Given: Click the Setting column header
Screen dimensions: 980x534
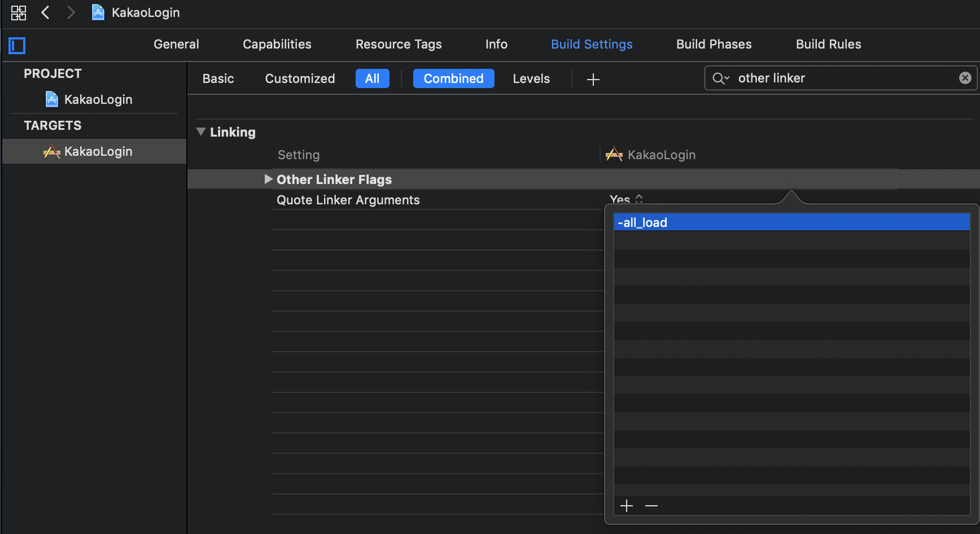Looking at the screenshot, I should coord(299,155).
